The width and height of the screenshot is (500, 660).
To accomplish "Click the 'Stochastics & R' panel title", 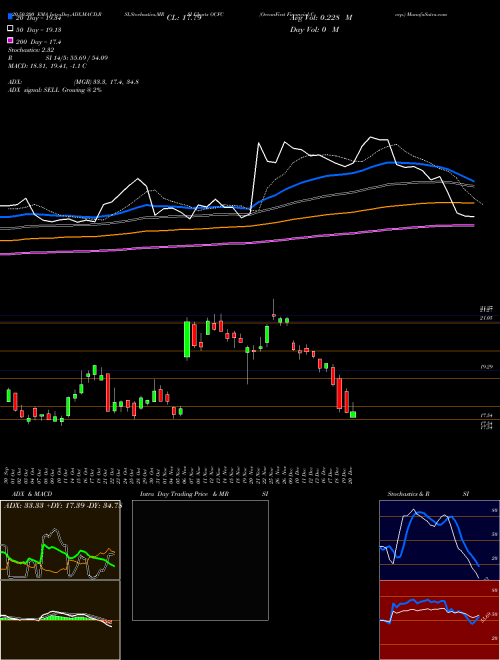I will click(x=409, y=494).
